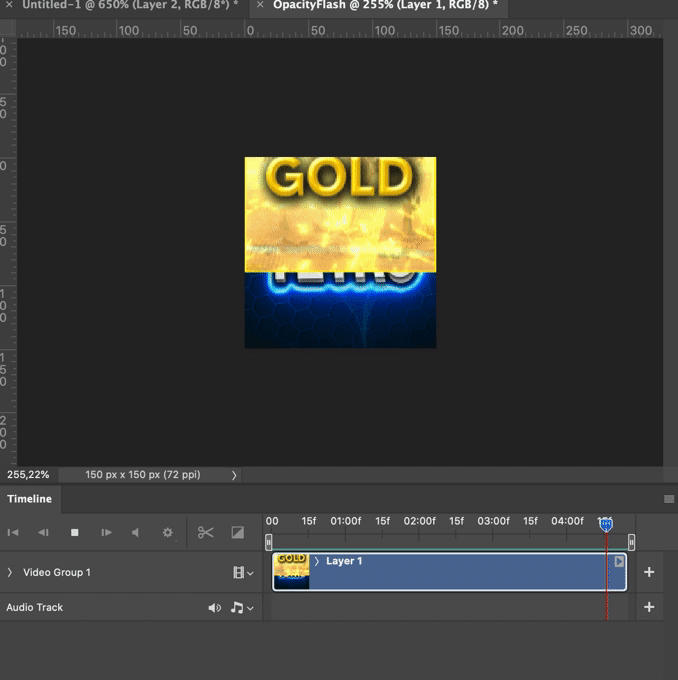Screen dimensions: 678x680
Task: Click the 255,22% zoom level field
Action: point(28,474)
